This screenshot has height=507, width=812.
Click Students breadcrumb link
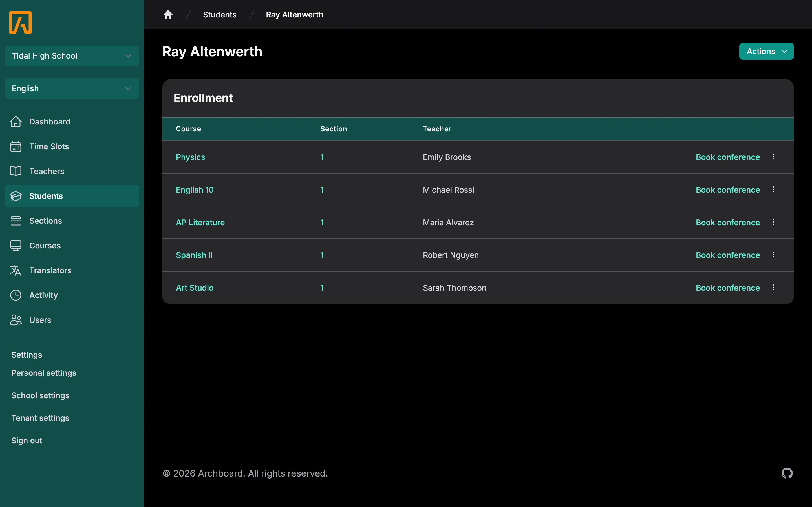[219, 15]
